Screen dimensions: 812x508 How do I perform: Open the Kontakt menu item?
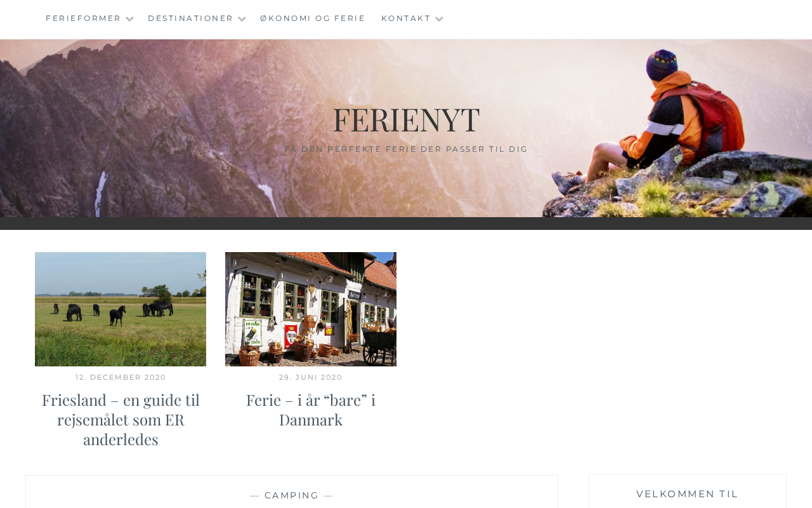point(406,18)
